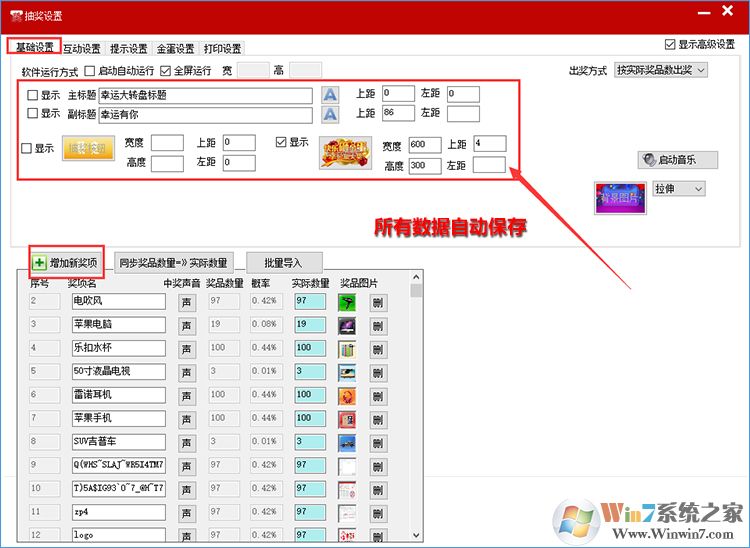
Task: Click the 主标题 text input field
Action: [x=205, y=95]
